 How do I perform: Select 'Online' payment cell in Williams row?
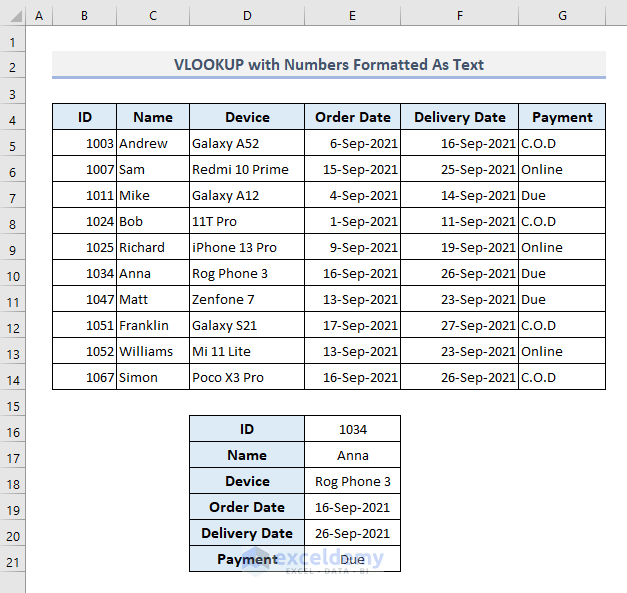tap(562, 351)
